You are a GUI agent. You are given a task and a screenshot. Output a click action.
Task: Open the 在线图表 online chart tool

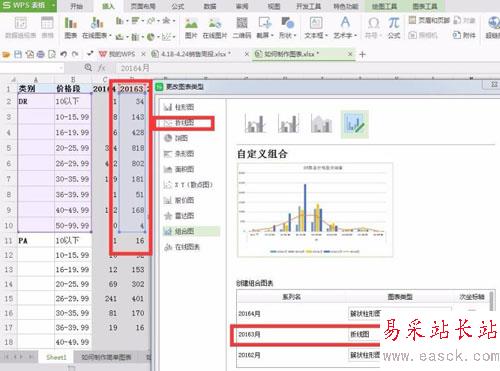coord(96,27)
